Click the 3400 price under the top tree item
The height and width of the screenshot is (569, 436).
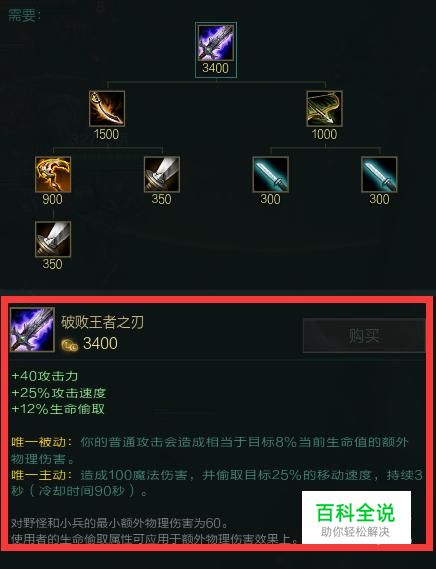216,68
